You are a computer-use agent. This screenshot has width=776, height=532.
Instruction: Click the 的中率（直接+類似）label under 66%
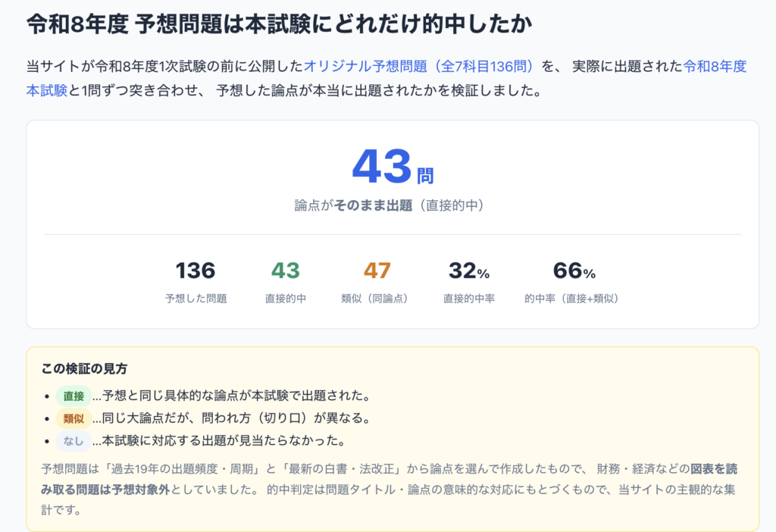(573, 299)
